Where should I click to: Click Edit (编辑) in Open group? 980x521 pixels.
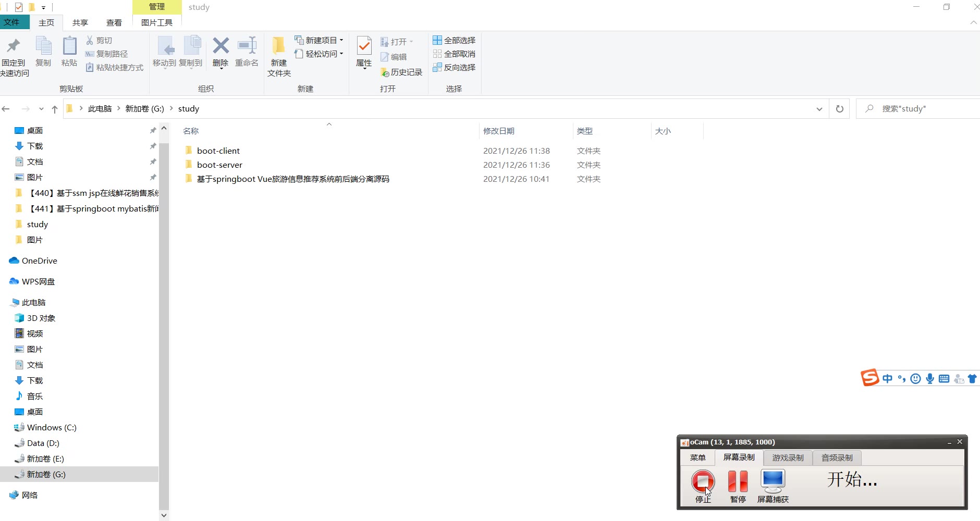coord(394,57)
